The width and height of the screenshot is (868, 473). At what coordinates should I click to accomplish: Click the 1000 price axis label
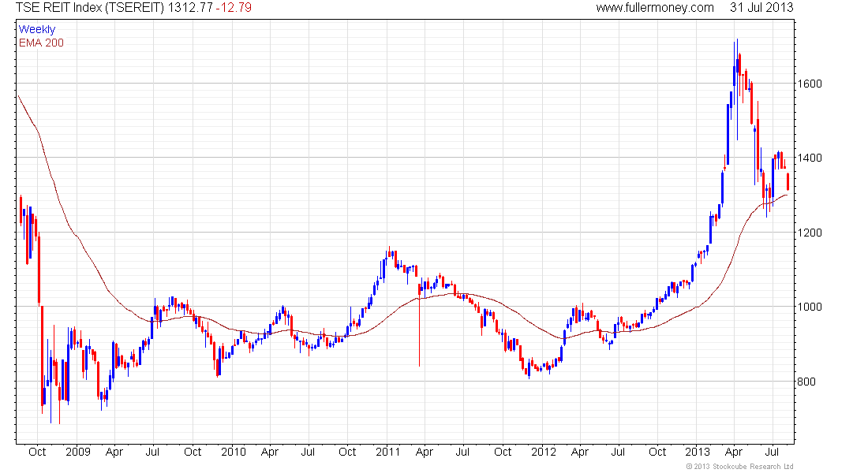(810, 307)
